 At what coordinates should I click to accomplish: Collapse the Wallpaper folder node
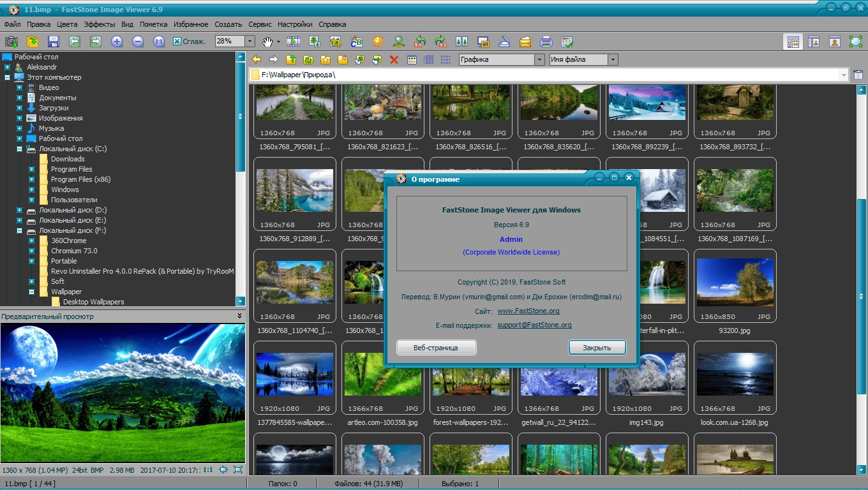(x=31, y=292)
